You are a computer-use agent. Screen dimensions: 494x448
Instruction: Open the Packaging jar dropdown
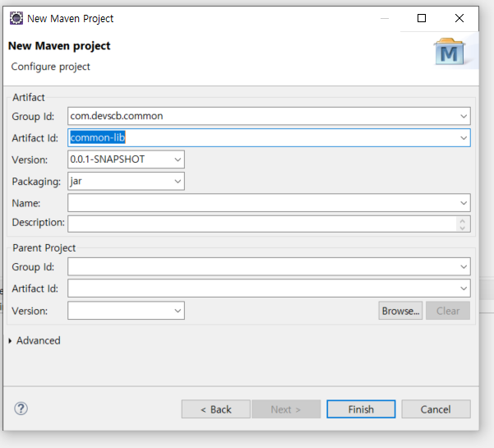(x=178, y=182)
